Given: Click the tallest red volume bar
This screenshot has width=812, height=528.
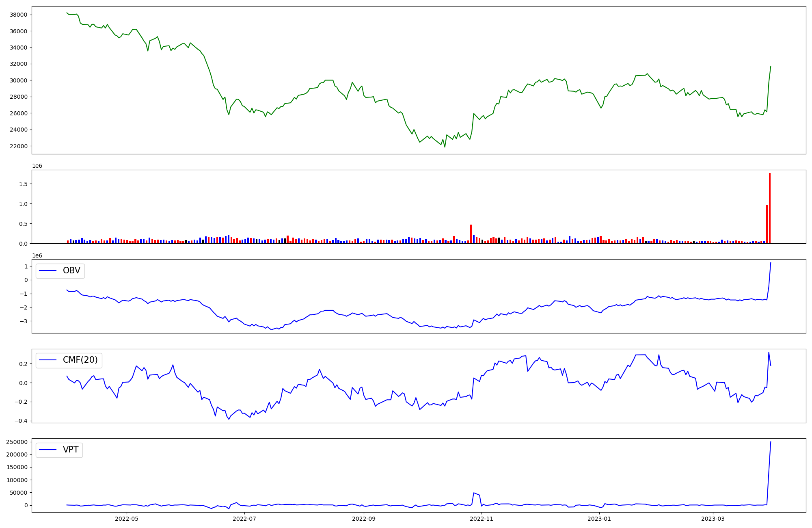Looking at the screenshot, I should coord(769,208).
